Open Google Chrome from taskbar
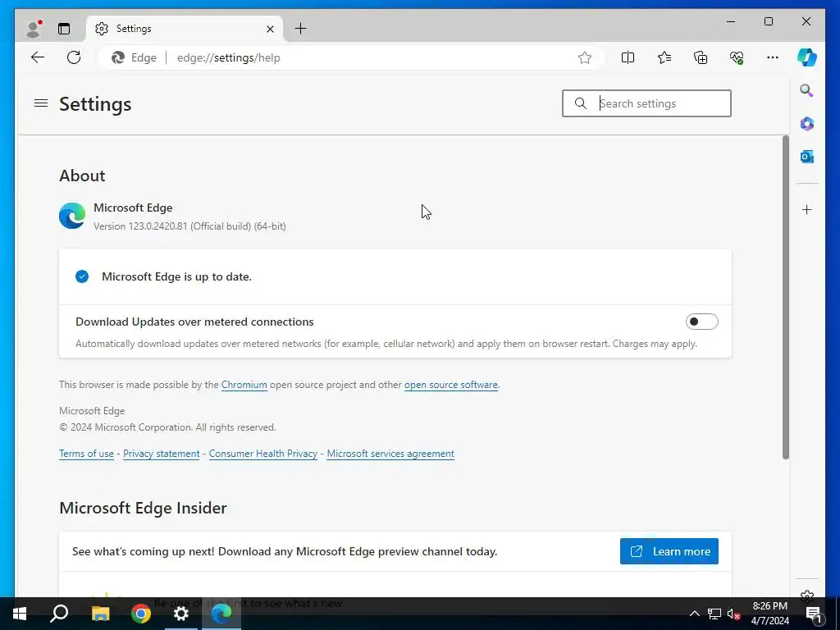Screen dimensions: 840x630 [141, 614]
